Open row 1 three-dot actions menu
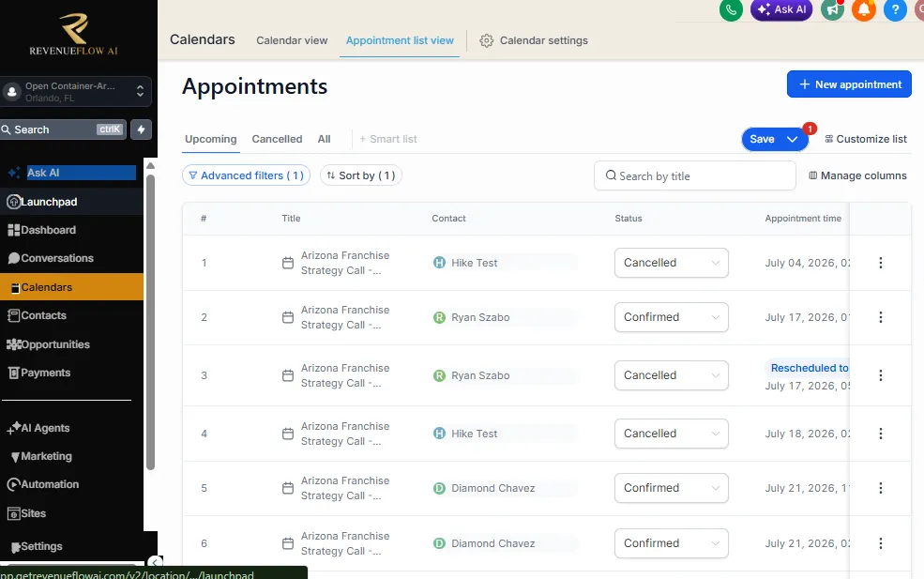The width and height of the screenshot is (924, 579). 881,263
